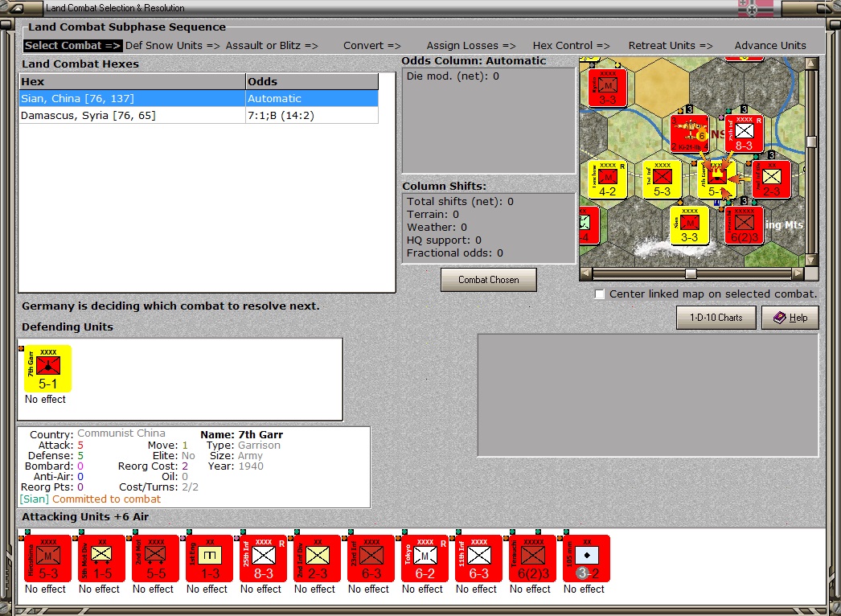Click the map scroll right arrow
Screen dimensions: 841x616
[798, 273]
